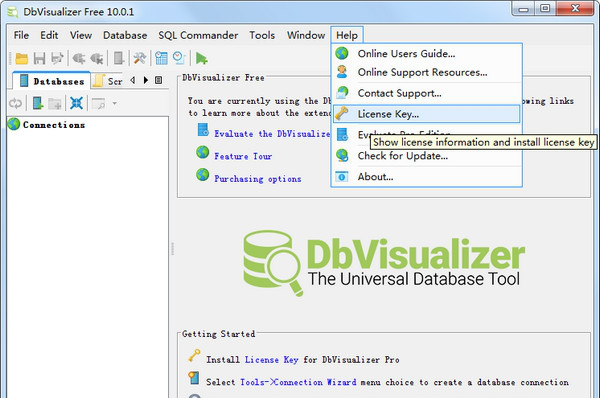The height and width of the screenshot is (413, 600).
Task: Open the tab list button beside arrows
Action: 158,80
